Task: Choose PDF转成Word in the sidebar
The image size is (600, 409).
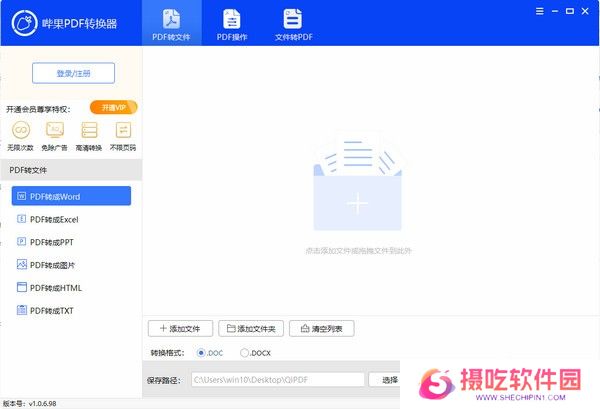Action: click(71, 196)
